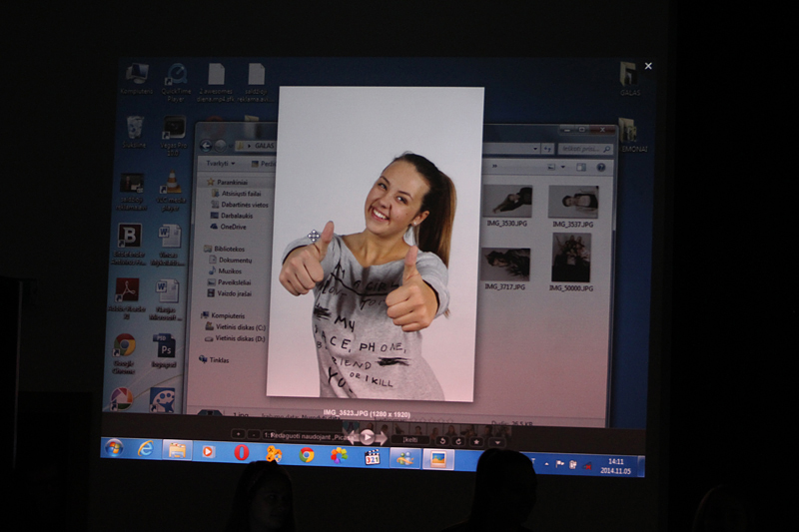Launch Google Chrome from the taskbar
The image size is (799, 532).
(307, 453)
